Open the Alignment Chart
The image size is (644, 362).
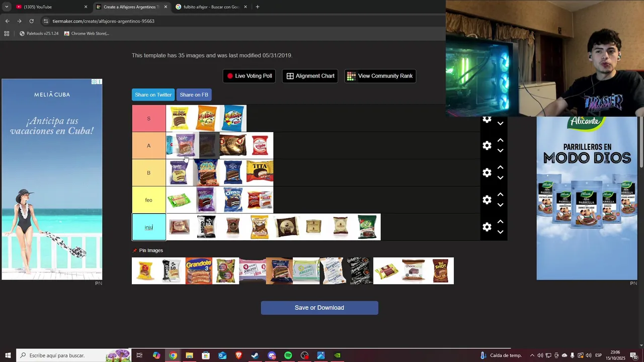(x=310, y=76)
